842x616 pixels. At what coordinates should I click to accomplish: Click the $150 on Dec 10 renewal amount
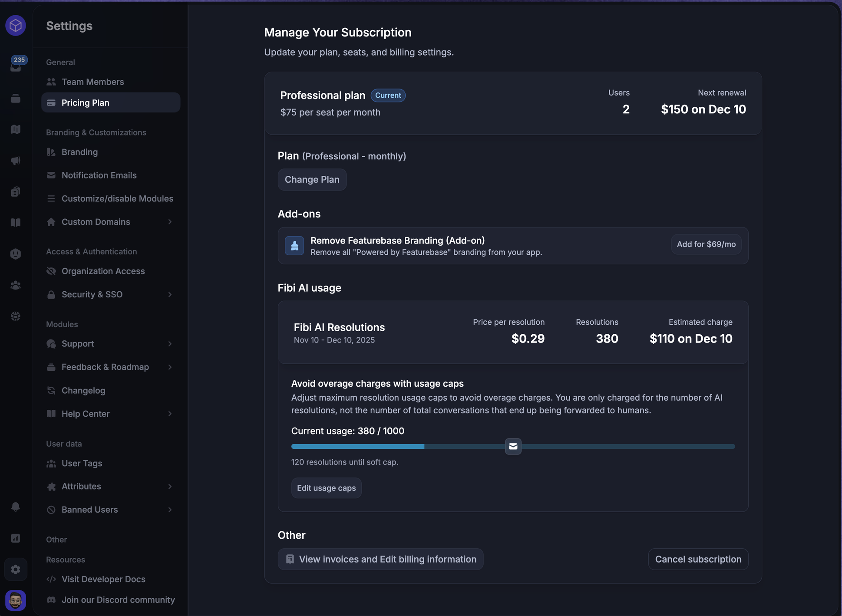click(x=703, y=109)
